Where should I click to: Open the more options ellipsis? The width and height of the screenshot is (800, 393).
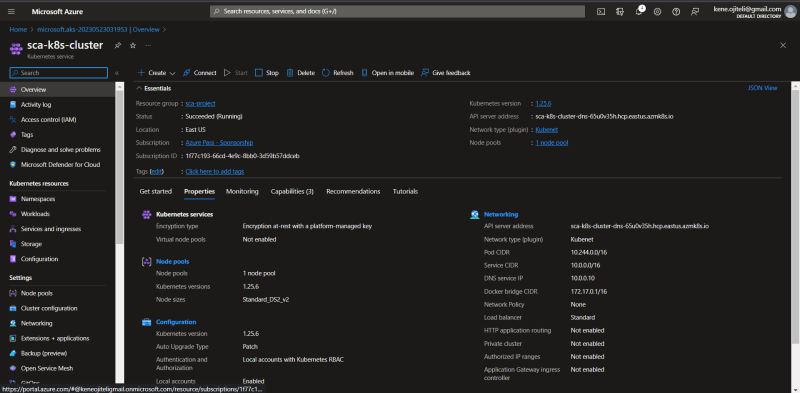148,45
